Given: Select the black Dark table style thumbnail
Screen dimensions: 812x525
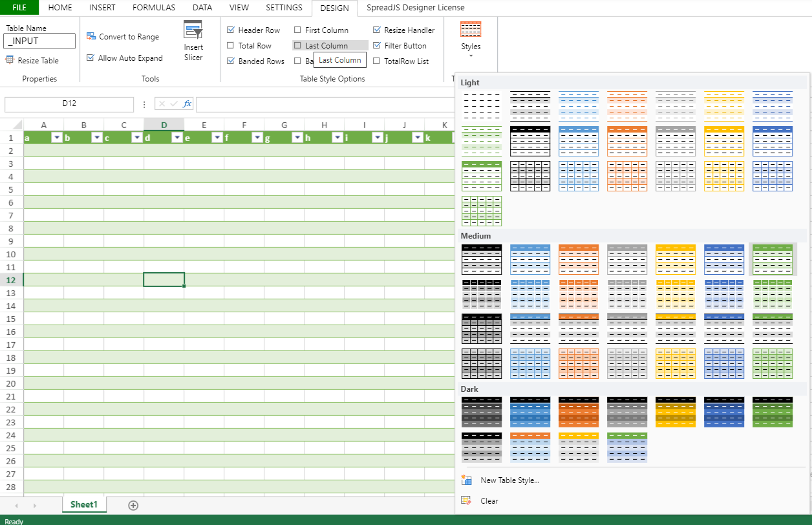Looking at the screenshot, I should point(482,412).
